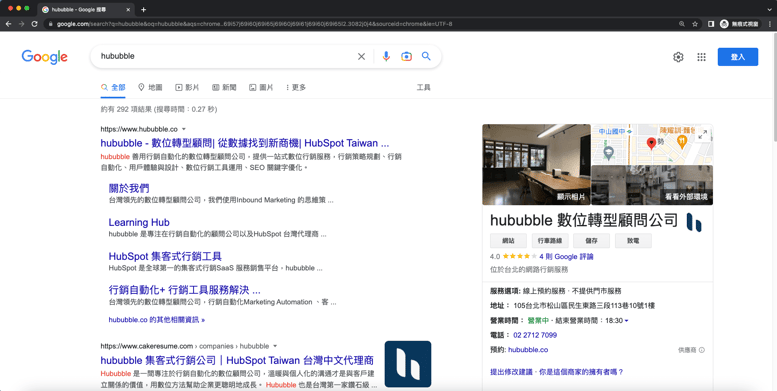Click 儲存 save button in panel
Image resolution: width=777 pixels, height=391 pixels.
pyautogui.click(x=591, y=241)
